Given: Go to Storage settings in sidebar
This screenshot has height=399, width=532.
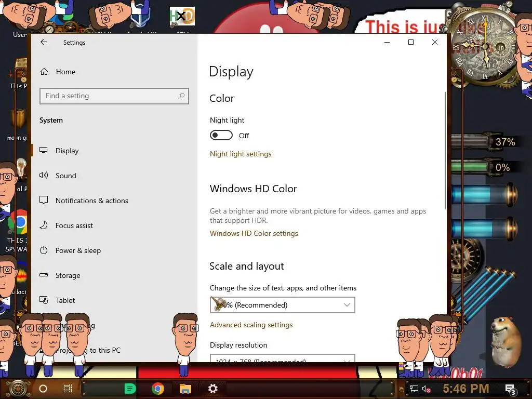Looking at the screenshot, I should pyautogui.click(x=68, y=275).
